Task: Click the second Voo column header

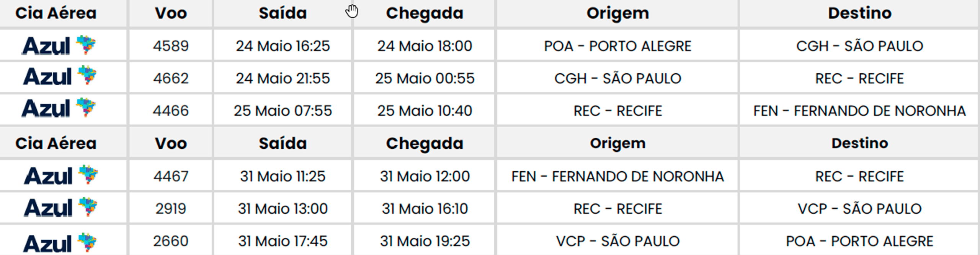Action: pos(171,143)
